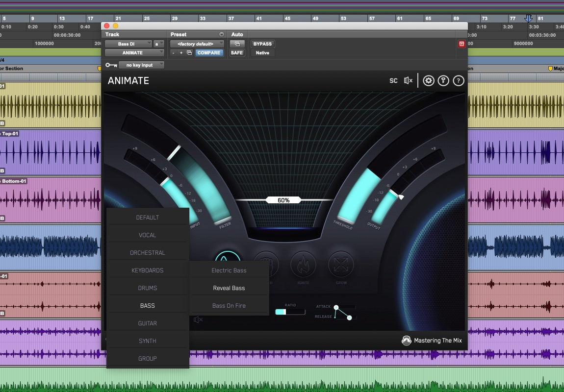Click the RATIO slider bar

(290, 312)
